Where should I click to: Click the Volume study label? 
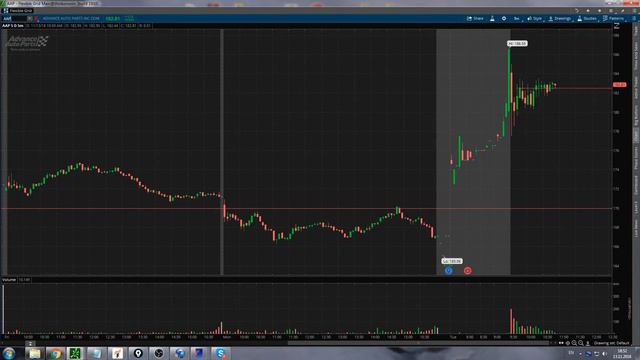coord(9,280)
